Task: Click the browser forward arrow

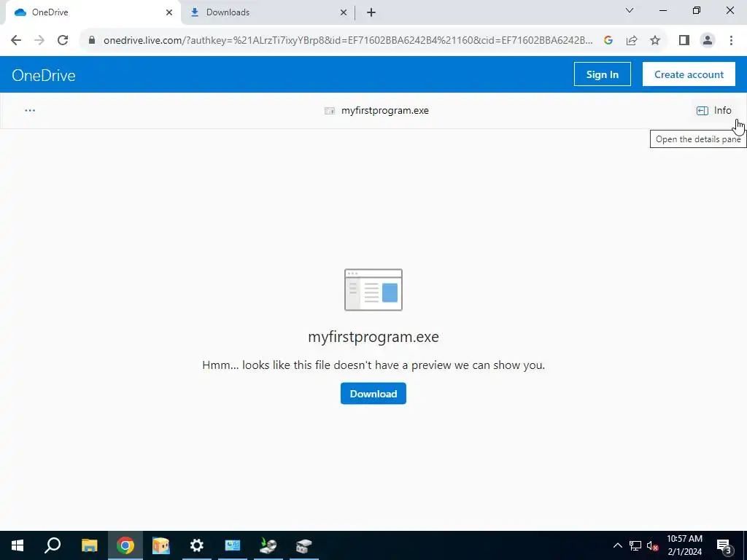Action: pyautogui.click(x=39, y=40)
